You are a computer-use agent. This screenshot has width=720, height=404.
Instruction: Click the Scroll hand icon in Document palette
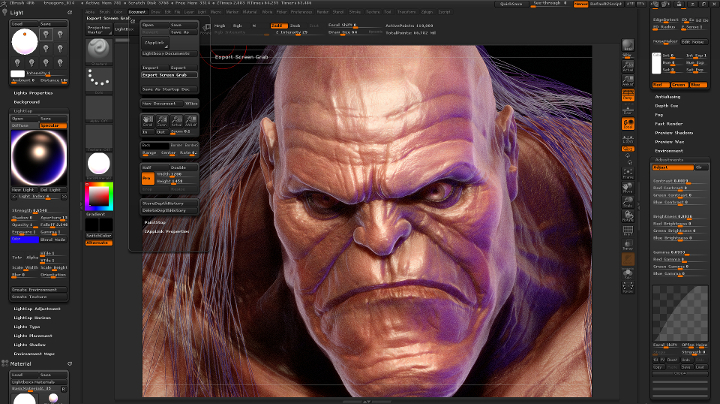coord(147,121)
